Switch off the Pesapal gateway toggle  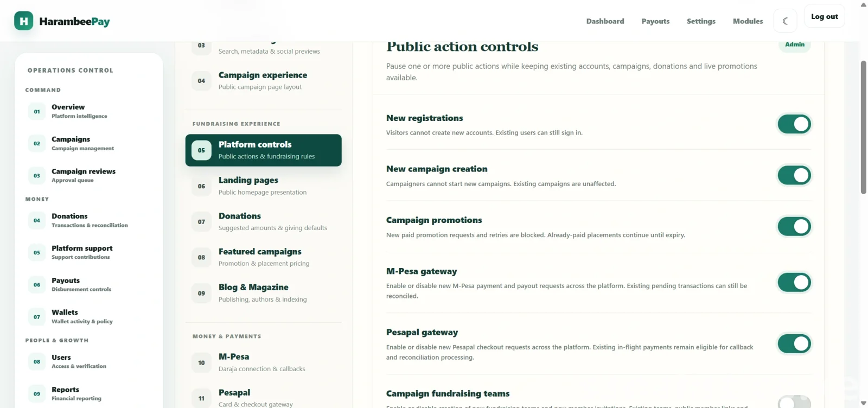pos(794,343)
